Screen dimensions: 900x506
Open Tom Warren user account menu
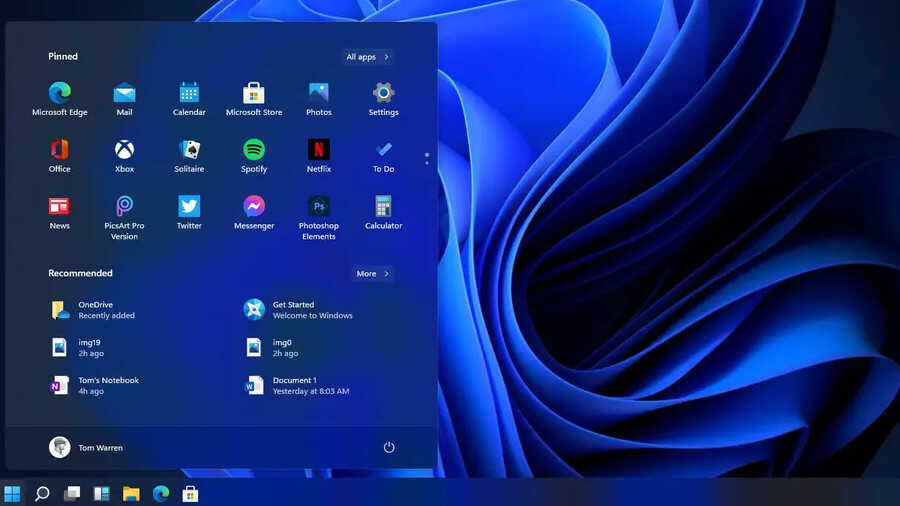[86, 447]
